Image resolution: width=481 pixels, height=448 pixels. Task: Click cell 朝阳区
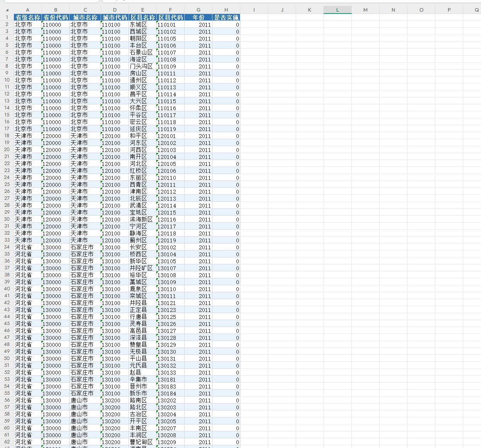(x=143, y=38)
